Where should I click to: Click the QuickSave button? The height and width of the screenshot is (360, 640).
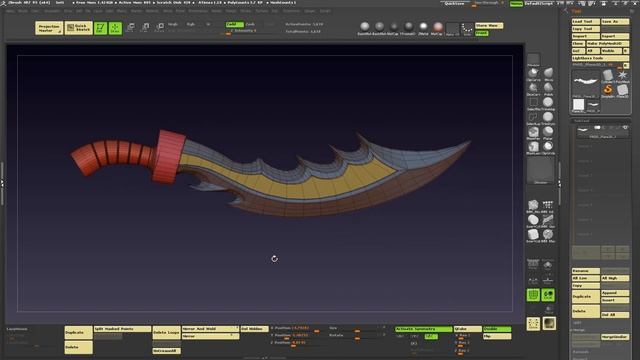pos(454,3)
